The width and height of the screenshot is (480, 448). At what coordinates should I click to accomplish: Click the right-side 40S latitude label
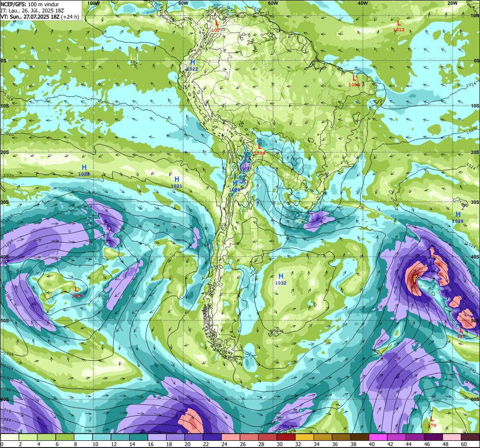click(x=475, y=257)
